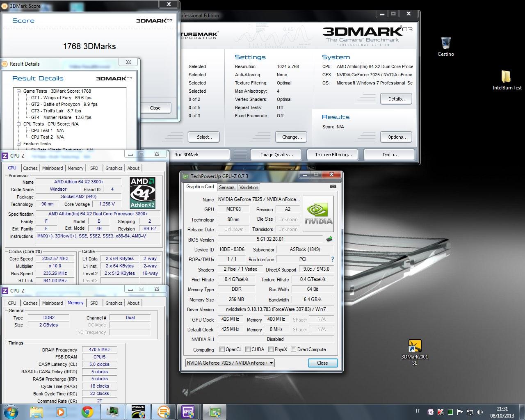The image size is (525, 420).
Task: Open the Sensors tab in GPU-Z
Action: coord(226,187)
